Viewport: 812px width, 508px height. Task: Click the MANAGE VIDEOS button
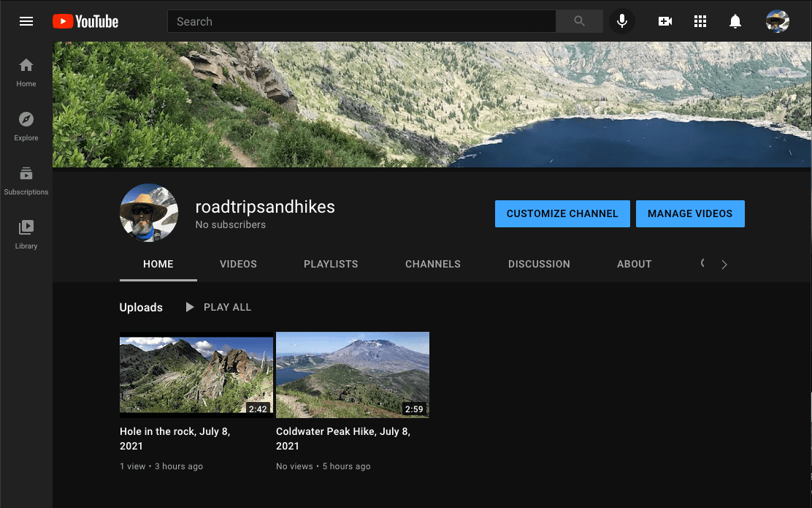[x=690, y=213]
